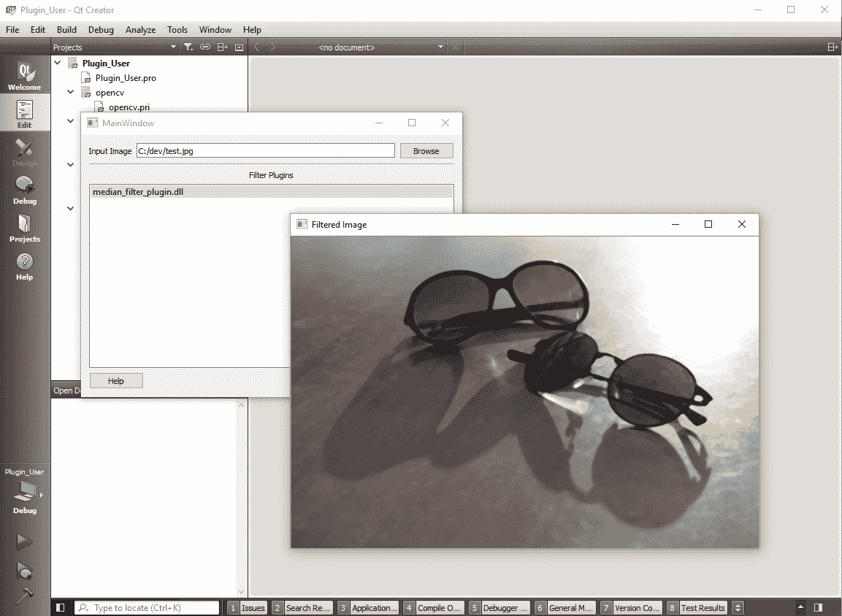Open Debug mode in sidebar

pos(24,190)
